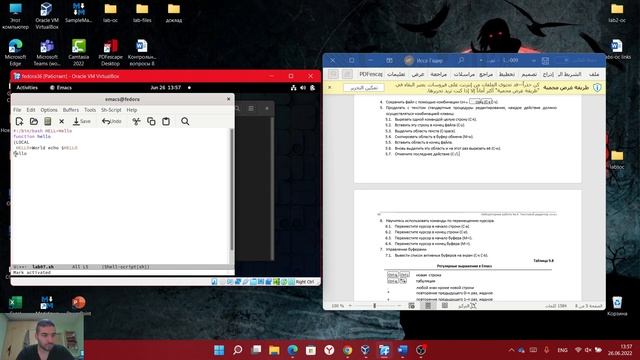The height and width of the screenshot is (360, 640).
Task: Open Yandex Browser from taskbar
Action: 329,350
